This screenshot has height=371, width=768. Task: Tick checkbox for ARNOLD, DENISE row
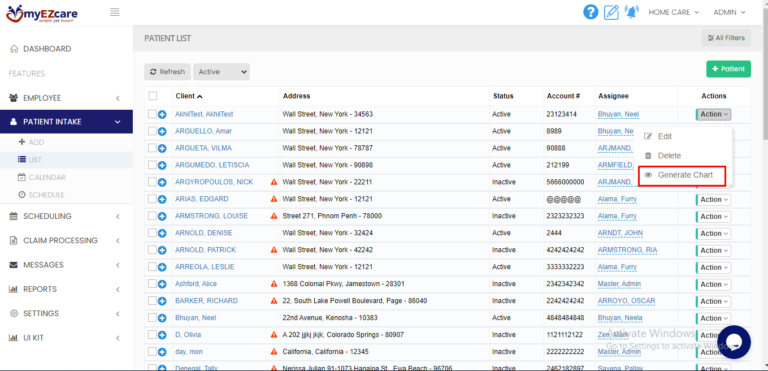(x=152, y=232)
